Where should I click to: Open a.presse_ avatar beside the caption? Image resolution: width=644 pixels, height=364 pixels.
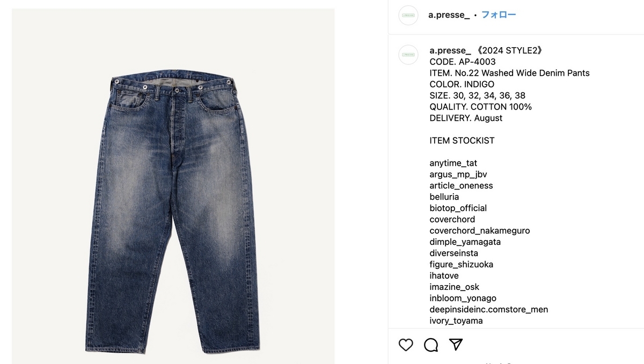(408, 55)
